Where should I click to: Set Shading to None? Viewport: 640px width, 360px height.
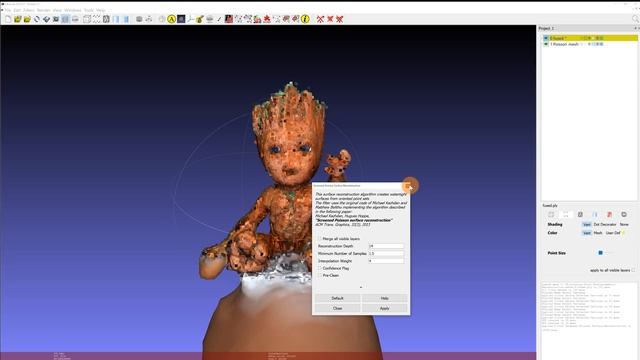click(624, 224)
